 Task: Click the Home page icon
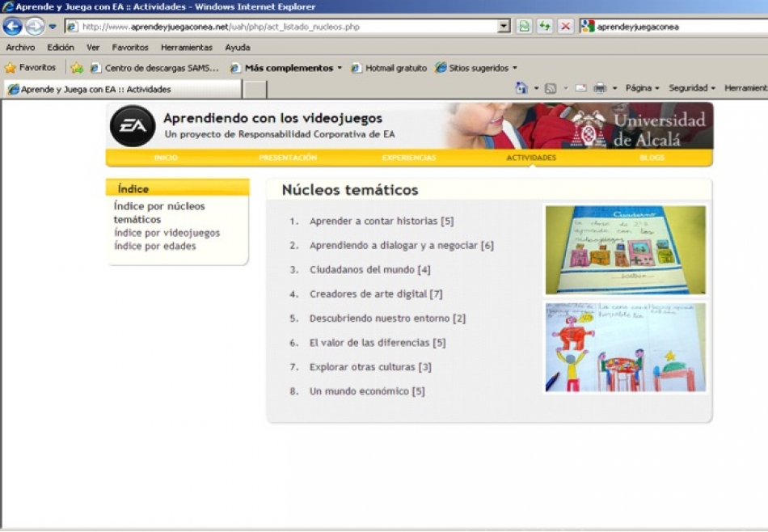click(x=522, y=88)
